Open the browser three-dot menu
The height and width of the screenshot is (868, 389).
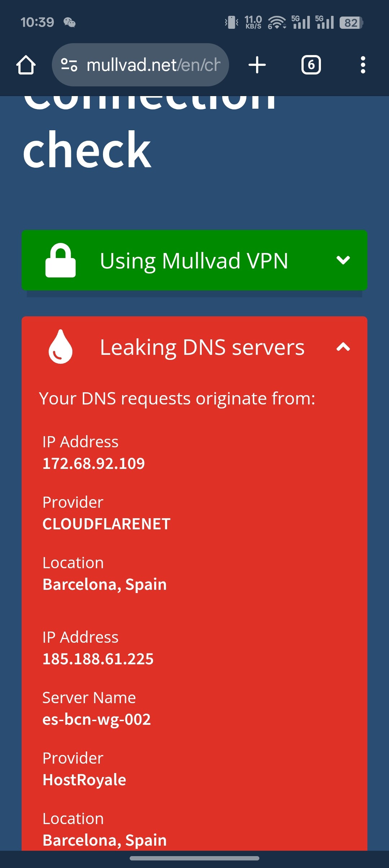point(363,65)
